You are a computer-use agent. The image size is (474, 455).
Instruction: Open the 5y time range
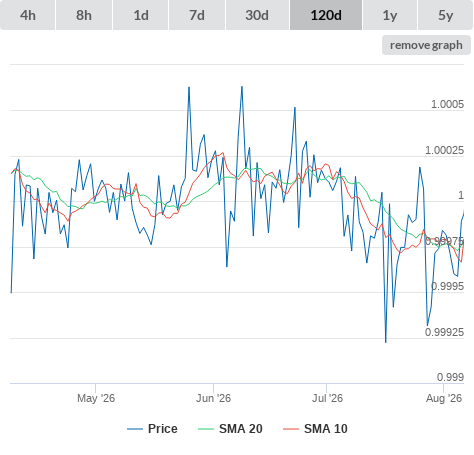tap(446, 15)
